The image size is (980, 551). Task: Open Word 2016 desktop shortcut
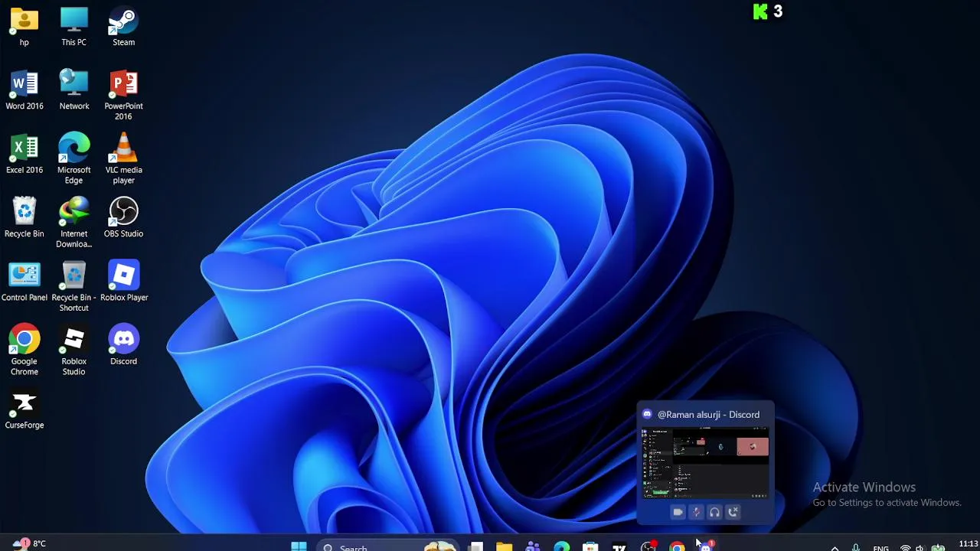coord(24,90)
